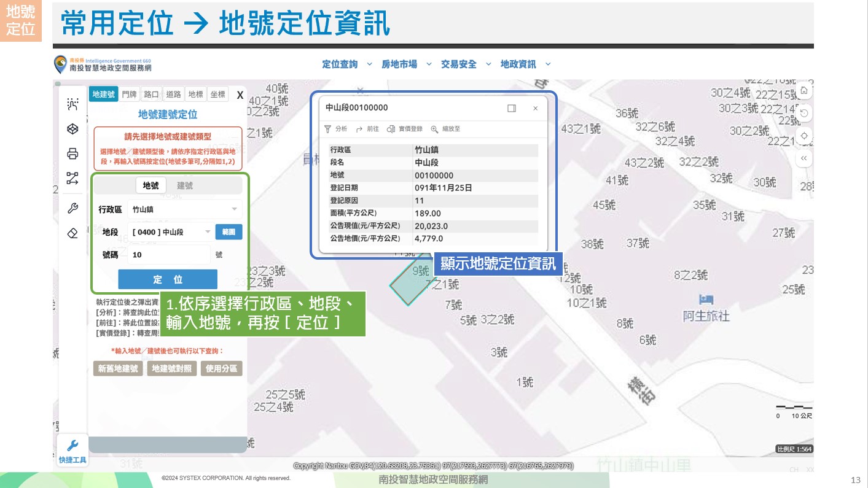Viewport: 868px width, 488px height.
Task: Switch to the 門牌 tab
Action: (129, 94)
